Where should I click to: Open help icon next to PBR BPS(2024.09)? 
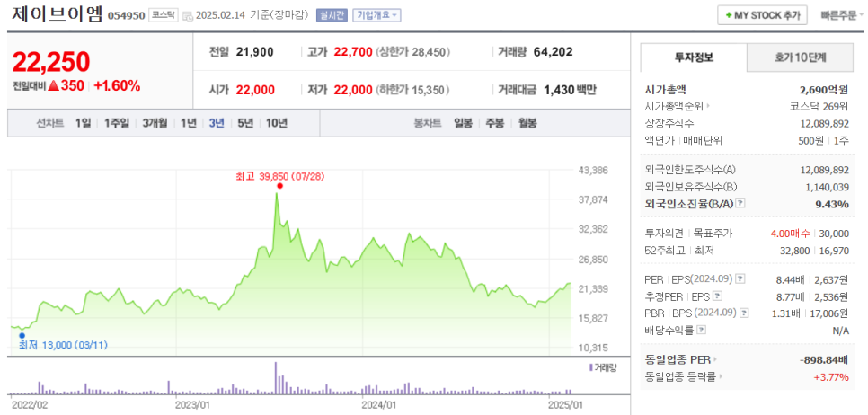click(x=744, y=313)
